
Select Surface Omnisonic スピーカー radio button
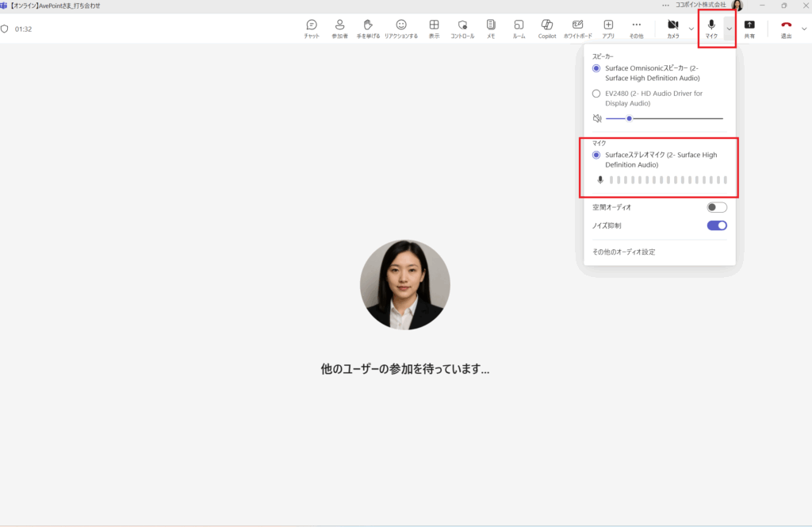596,68
